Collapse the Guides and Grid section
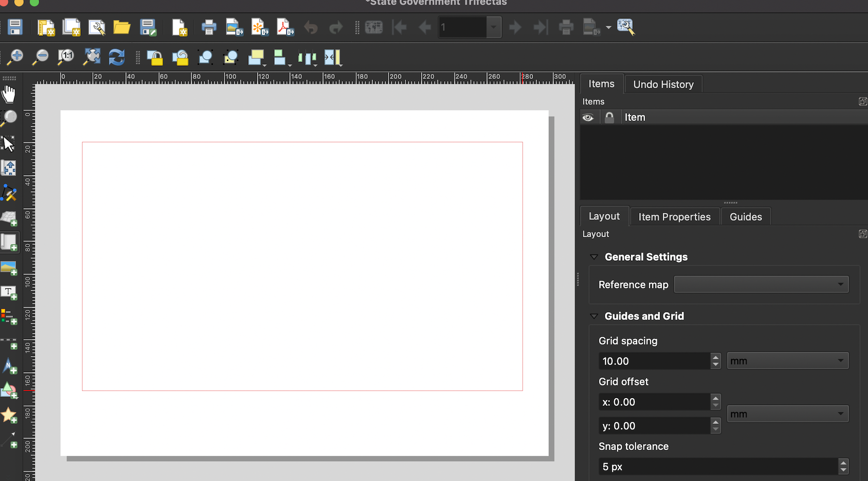The height and width of the screenshot is (481, 868). point(595,316)
